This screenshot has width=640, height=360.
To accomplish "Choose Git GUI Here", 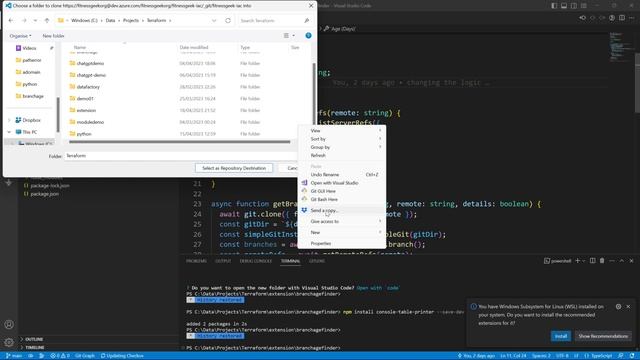I will tap(342, 191).
